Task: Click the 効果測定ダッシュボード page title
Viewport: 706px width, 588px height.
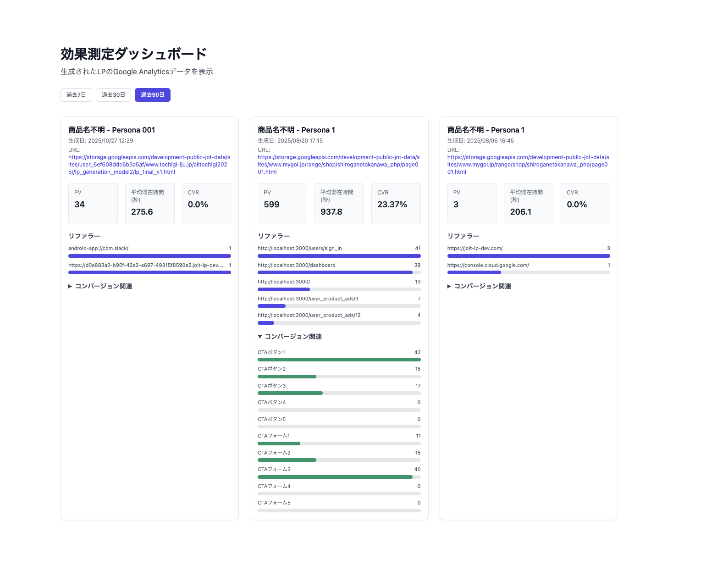Action: tap(133, 54)
